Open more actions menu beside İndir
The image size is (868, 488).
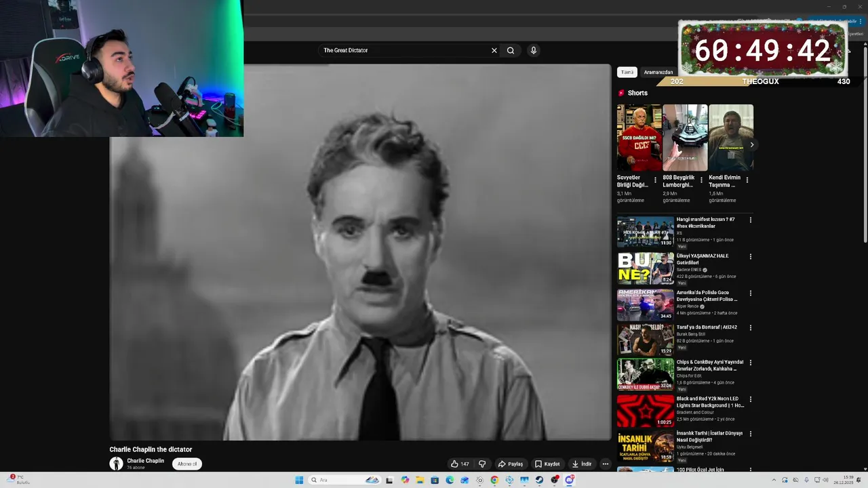click(606, 464)
